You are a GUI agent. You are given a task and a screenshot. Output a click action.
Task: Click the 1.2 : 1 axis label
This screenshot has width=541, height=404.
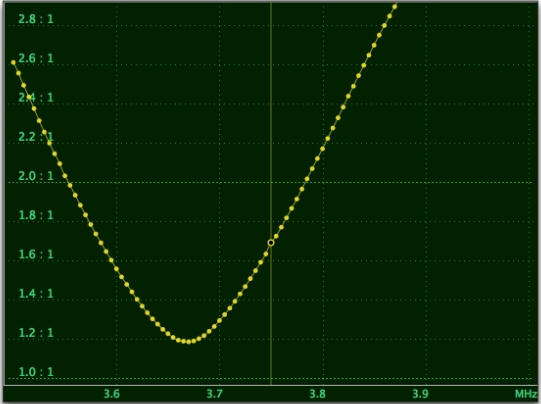[x=36, y=333]
